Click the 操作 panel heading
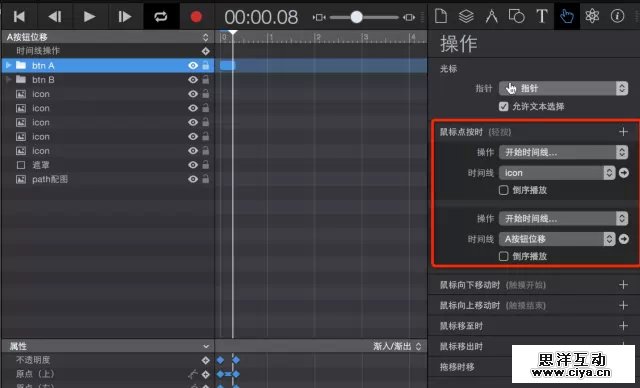Viewport: 640px width, 388px height. 458,44
